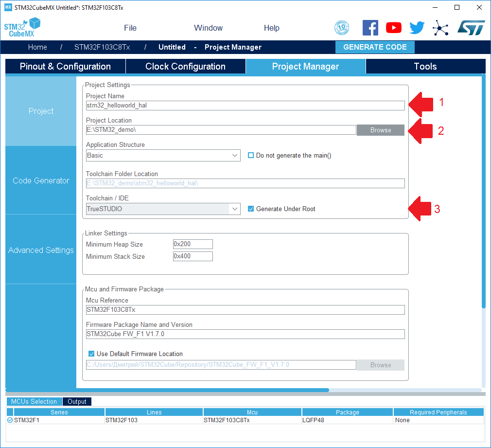Click the Minimum Heap Size field

click(193, 244)
